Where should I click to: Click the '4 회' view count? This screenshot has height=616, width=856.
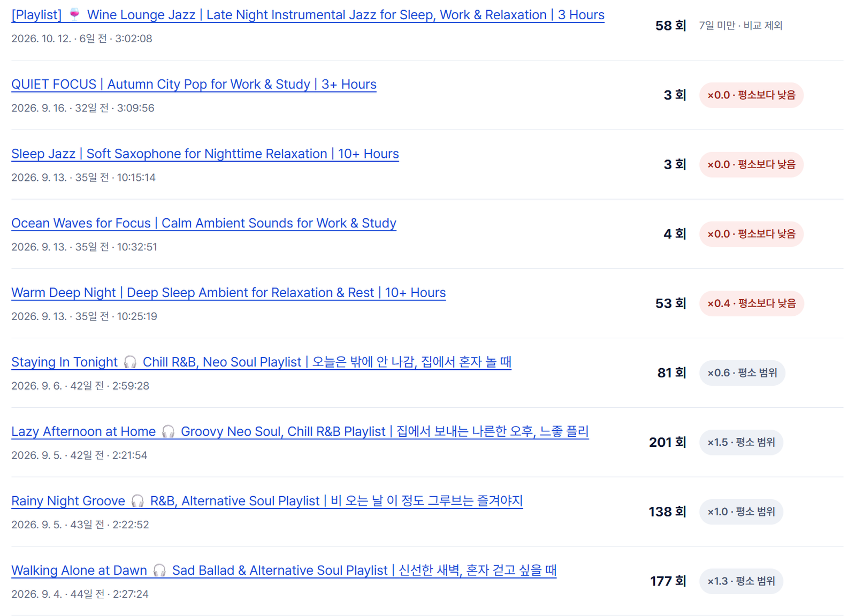click(x=675, y=234)
